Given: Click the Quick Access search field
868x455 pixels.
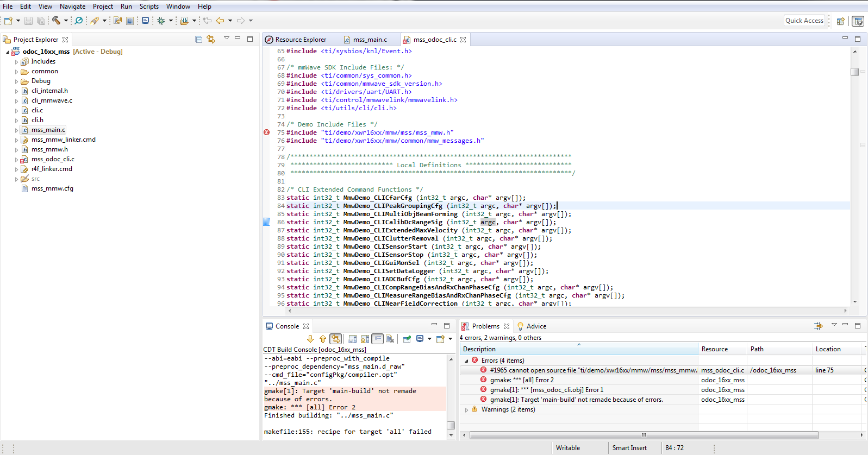Looking at the screenshot, I should [804, 21].
